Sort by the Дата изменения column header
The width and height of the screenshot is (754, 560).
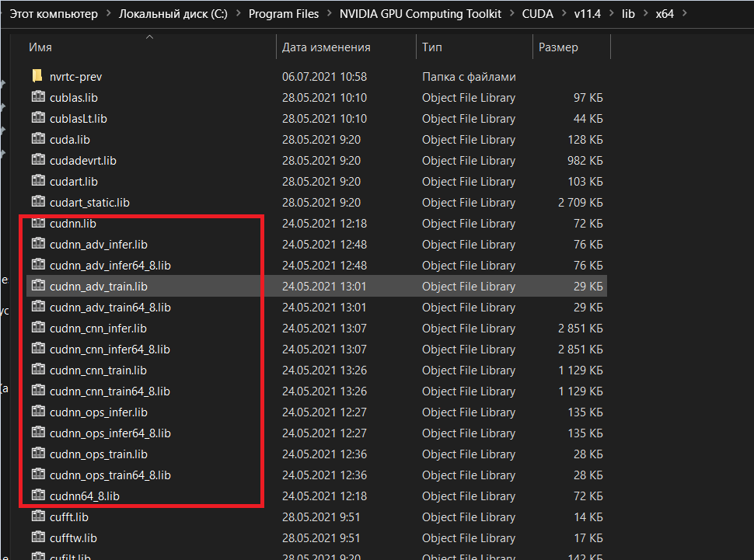tap(326, 47)
